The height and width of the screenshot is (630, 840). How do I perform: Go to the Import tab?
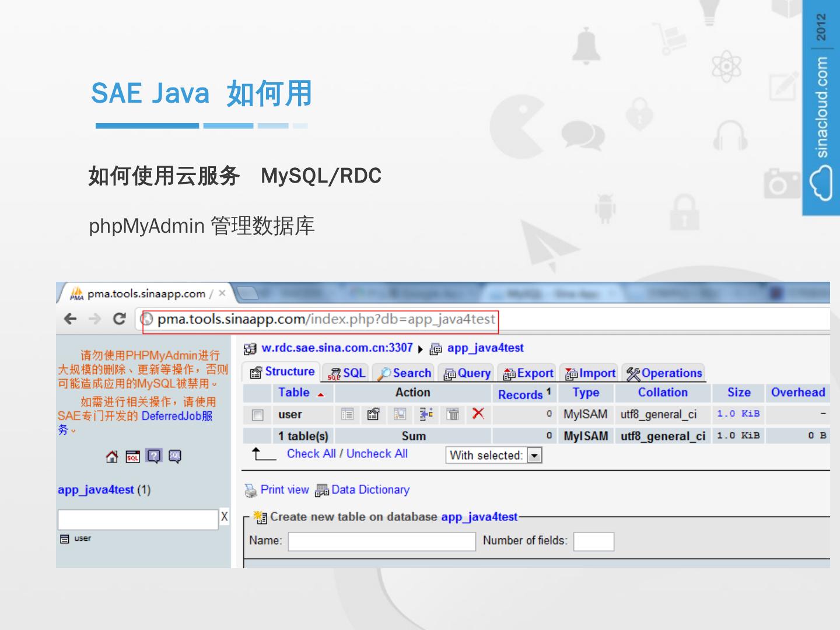(x=590, y=373)
